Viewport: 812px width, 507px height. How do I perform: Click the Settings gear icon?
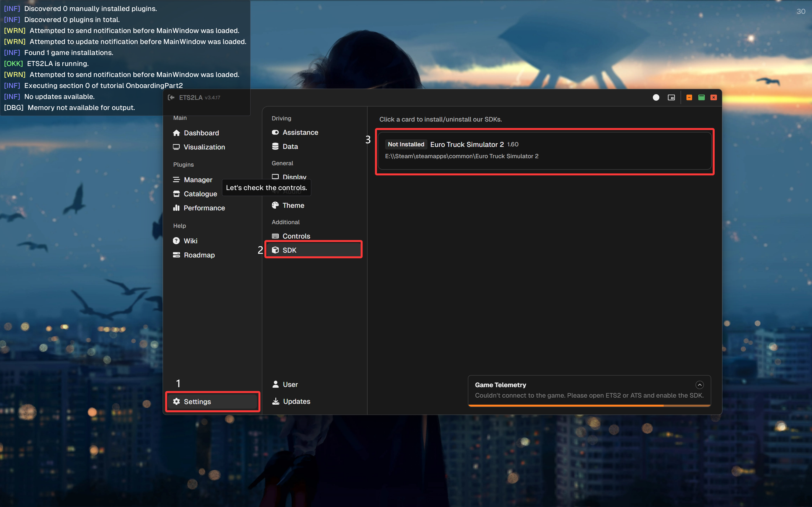pyautogui.click(x=176, y=401)
